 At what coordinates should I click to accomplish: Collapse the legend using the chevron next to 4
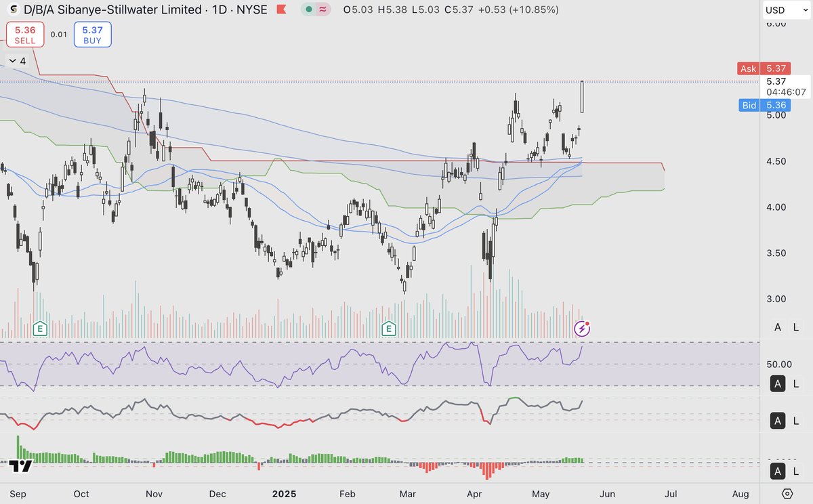12,60
